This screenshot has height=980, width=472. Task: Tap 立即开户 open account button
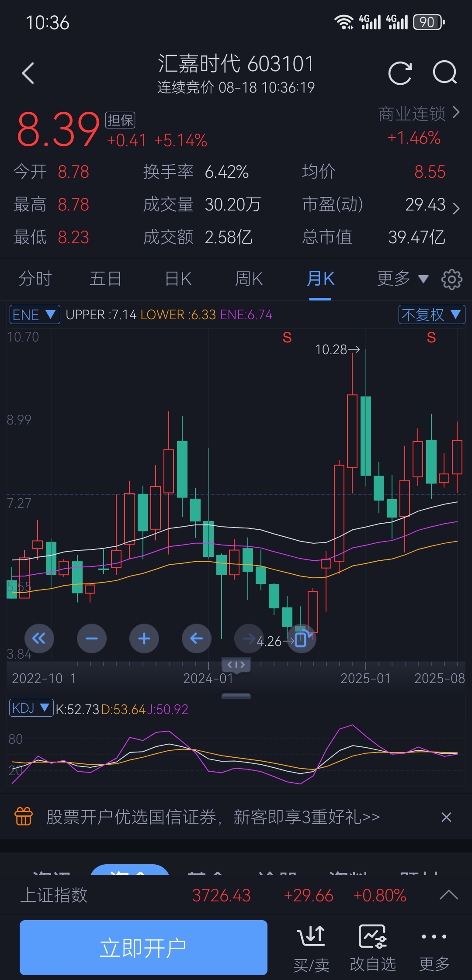pyautogui.click(x=143, y=947)
